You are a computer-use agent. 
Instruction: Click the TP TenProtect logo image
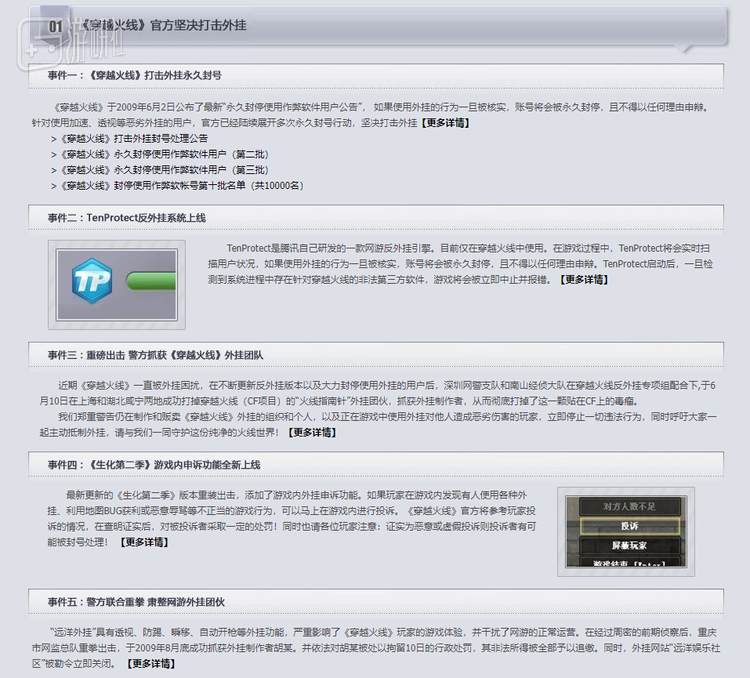coord(117,285)
